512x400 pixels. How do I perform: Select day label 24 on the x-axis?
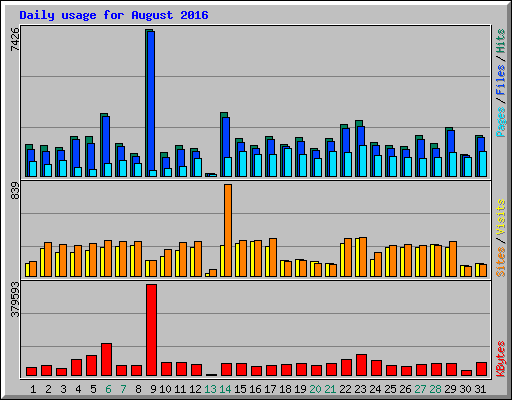tap(375, 389)
